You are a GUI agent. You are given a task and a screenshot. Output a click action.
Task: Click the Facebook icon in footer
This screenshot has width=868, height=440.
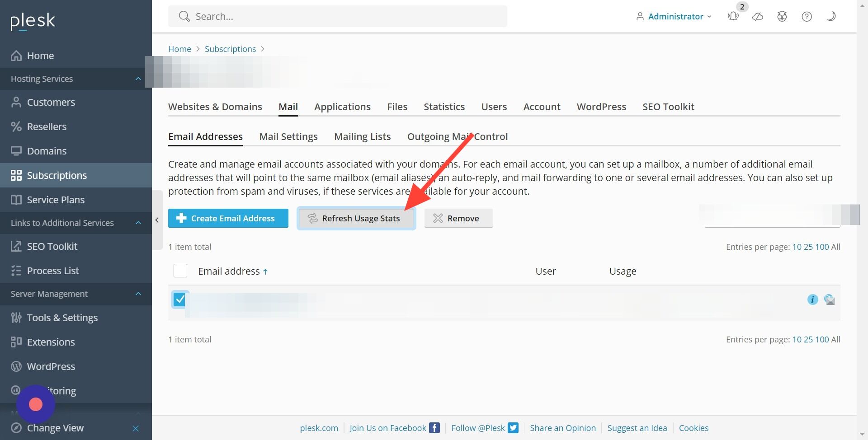434,428
